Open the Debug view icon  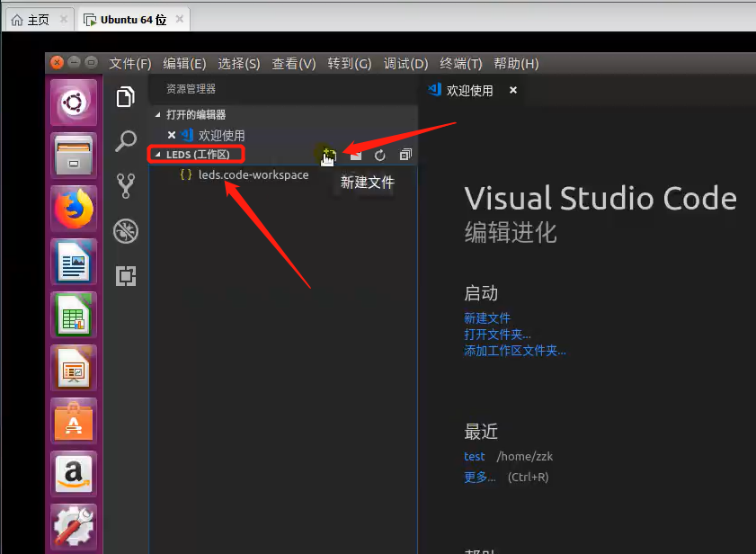tap(126, 231)
